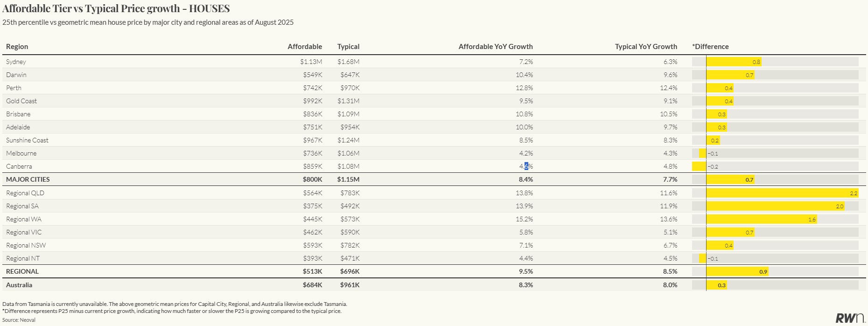This screenshot has width=868, height=326.
Task: Click the Australia total row label
Action: [x=19, y=285]
